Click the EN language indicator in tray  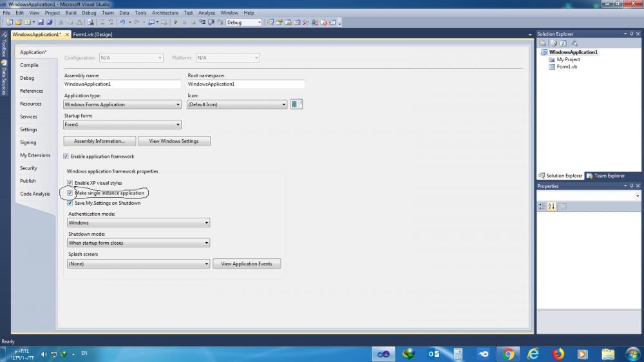coord(84,353)
